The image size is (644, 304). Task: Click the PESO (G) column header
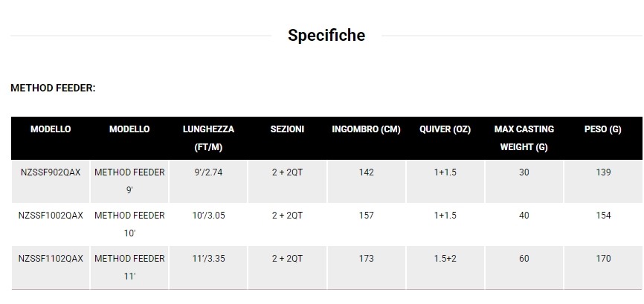click(x=602, y=129)
